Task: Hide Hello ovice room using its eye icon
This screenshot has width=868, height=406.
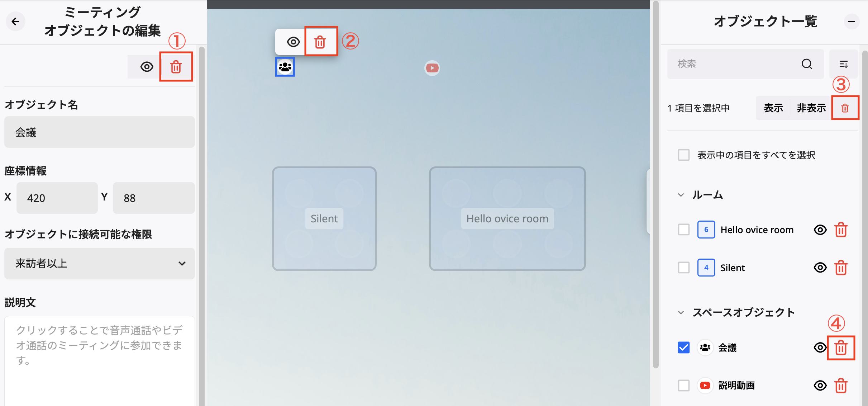Action: tap(820, 230)
